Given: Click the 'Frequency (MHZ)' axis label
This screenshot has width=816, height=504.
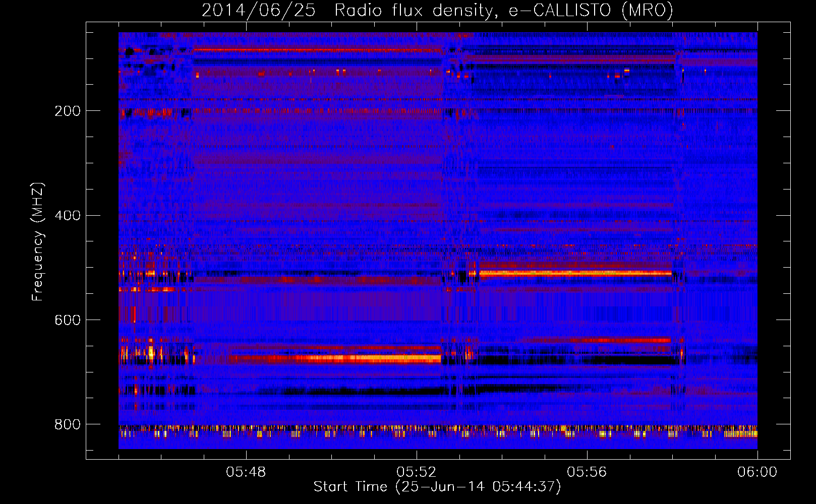Looking at the screenshot, I should pos(38,241).
